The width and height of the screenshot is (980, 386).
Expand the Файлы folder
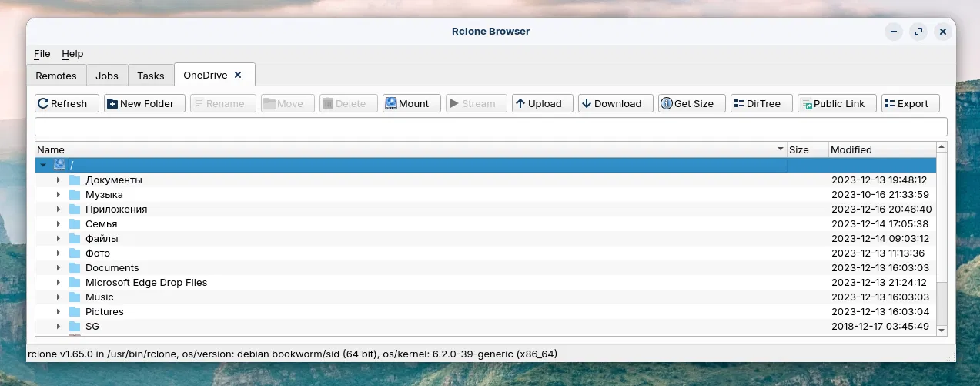click(58, 238)
